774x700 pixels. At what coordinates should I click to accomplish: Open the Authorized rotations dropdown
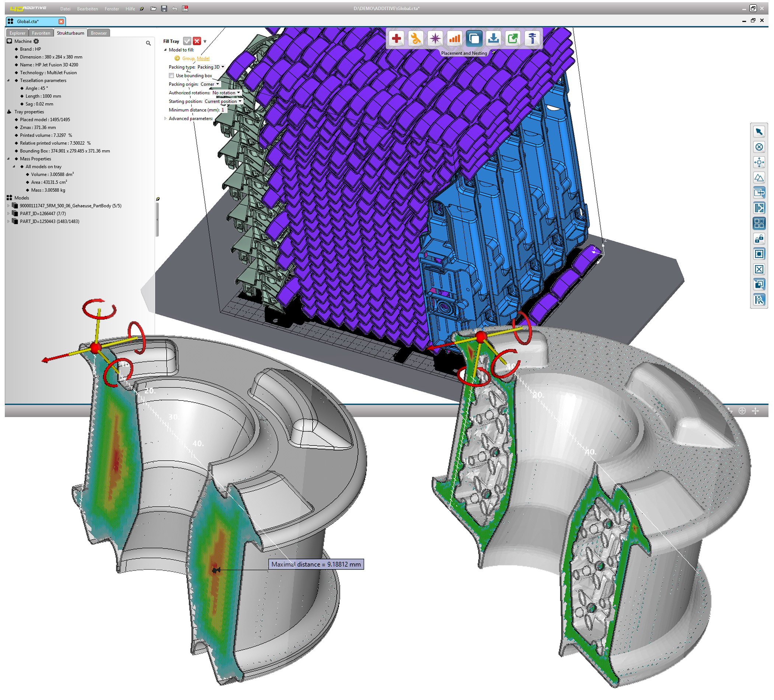pos(227,93)
